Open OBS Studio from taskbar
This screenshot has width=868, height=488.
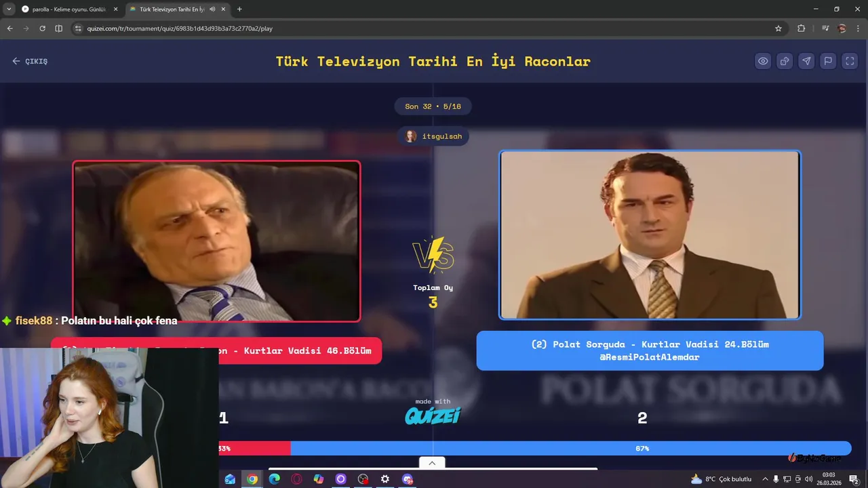(x=363, y=479)
